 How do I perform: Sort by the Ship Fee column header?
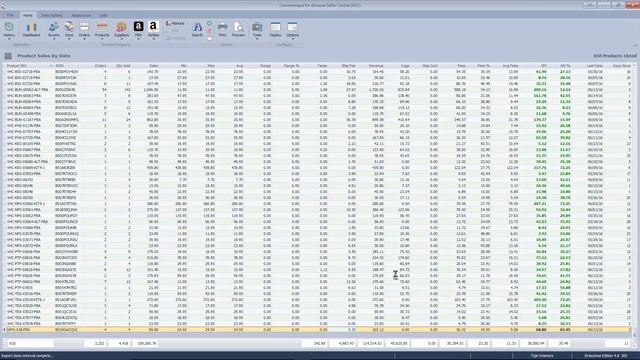[x=344, y=66]
